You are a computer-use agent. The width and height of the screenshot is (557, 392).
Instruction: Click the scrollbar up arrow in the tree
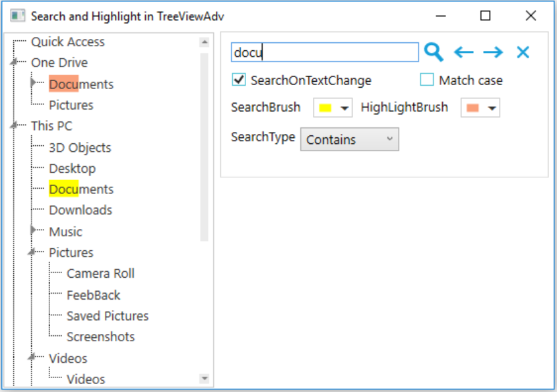pyautogui.click(x=205, y=41)
